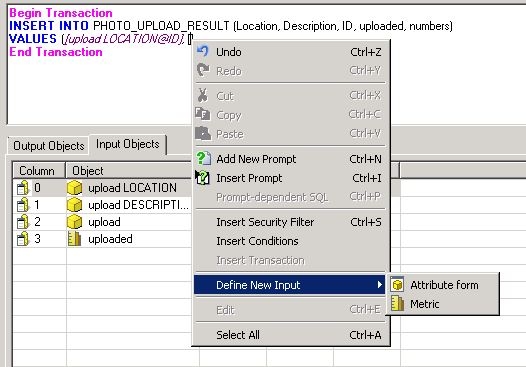526x367 pixels.
Task: Click the attribute cube icon beside upload DESCRIPTI...
Action: point(74,205)
